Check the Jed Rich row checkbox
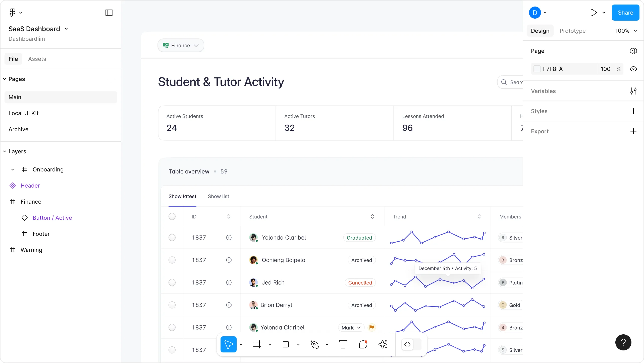The width and height of the screenshot is (644, 363). pyautogui.click(x=172, y=283)
